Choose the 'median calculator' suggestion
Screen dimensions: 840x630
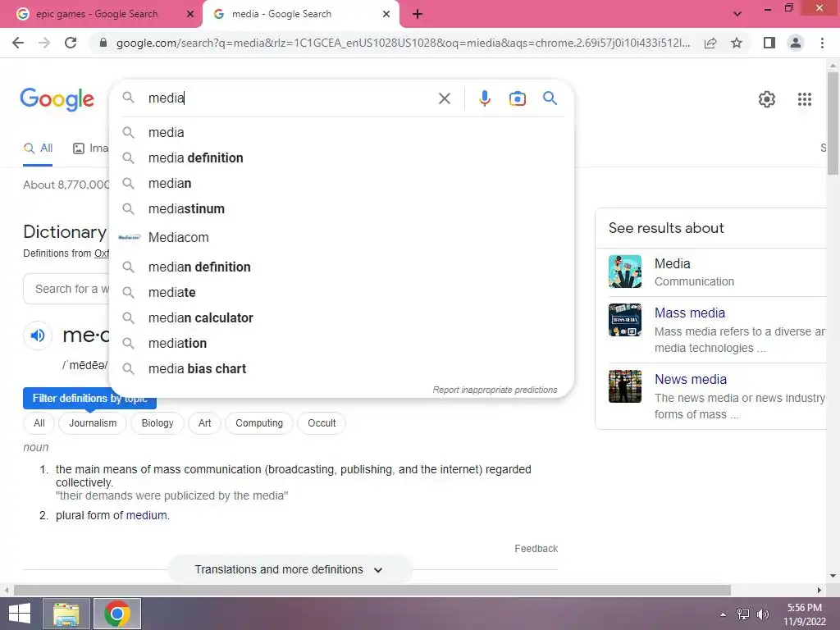pyautogui.click(x=341, y=317)
